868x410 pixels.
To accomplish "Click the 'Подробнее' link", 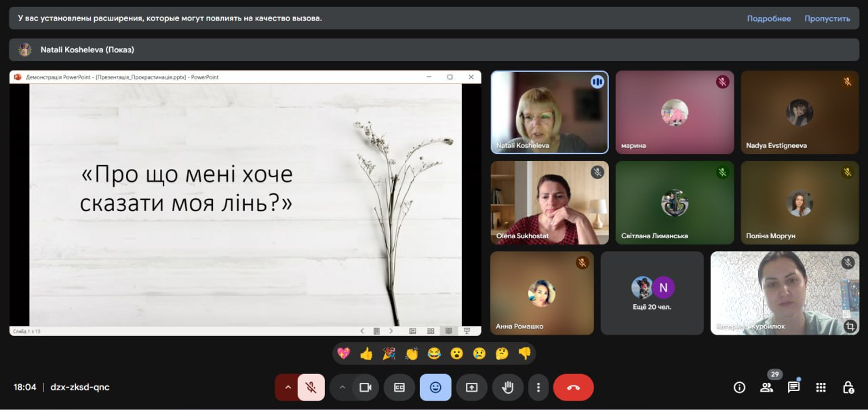I will coord(768,18).
